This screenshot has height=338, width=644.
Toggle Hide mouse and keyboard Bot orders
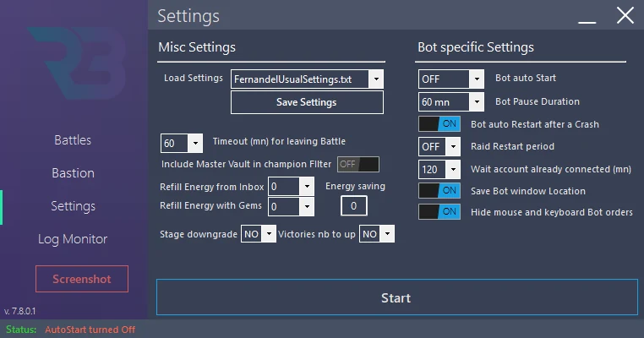tap(439, 211)
